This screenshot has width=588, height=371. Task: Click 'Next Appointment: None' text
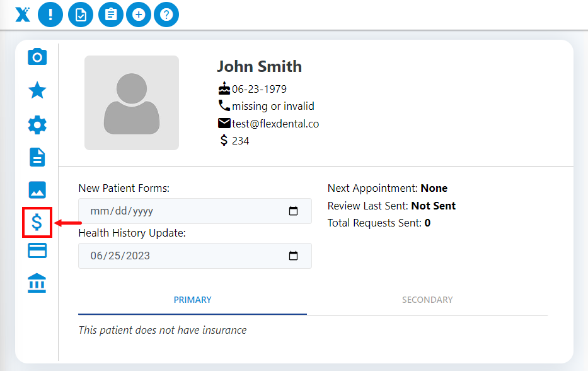click(388, 188)
